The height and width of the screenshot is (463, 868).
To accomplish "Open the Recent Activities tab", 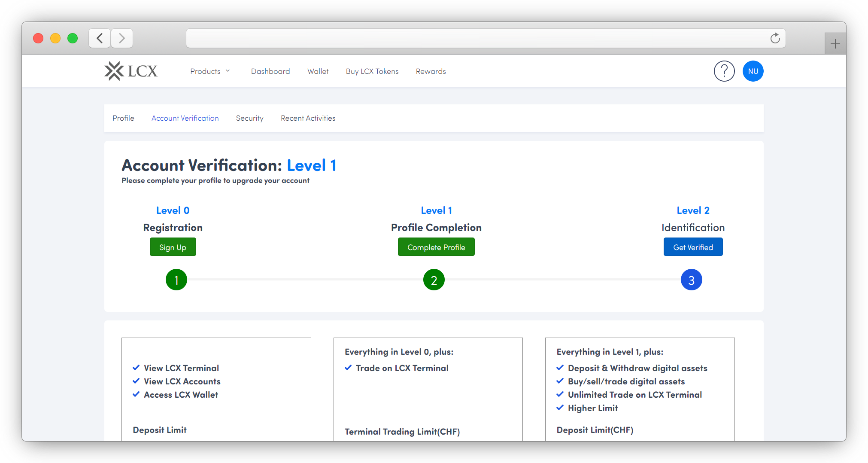I will (x=308, y=118).
